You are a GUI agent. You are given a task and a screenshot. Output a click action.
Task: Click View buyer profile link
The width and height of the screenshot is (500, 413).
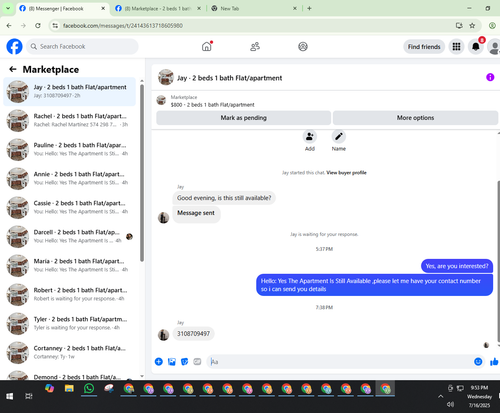pyautogui.click(x=346, y=173)
